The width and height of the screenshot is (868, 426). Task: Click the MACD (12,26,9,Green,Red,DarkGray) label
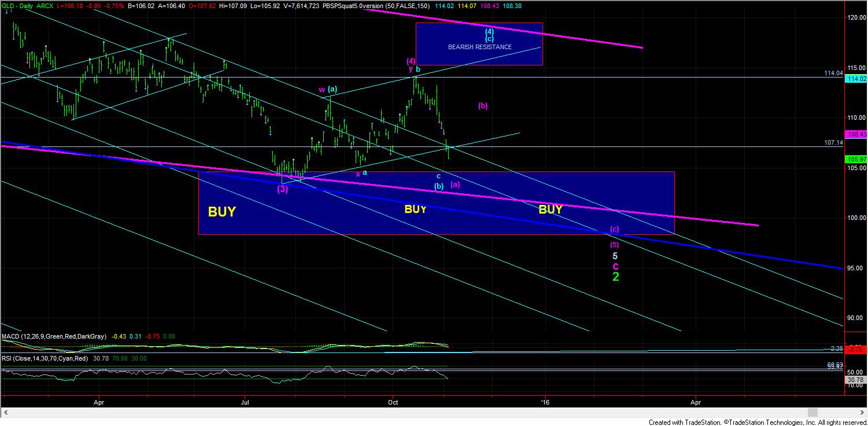point(54,336)
